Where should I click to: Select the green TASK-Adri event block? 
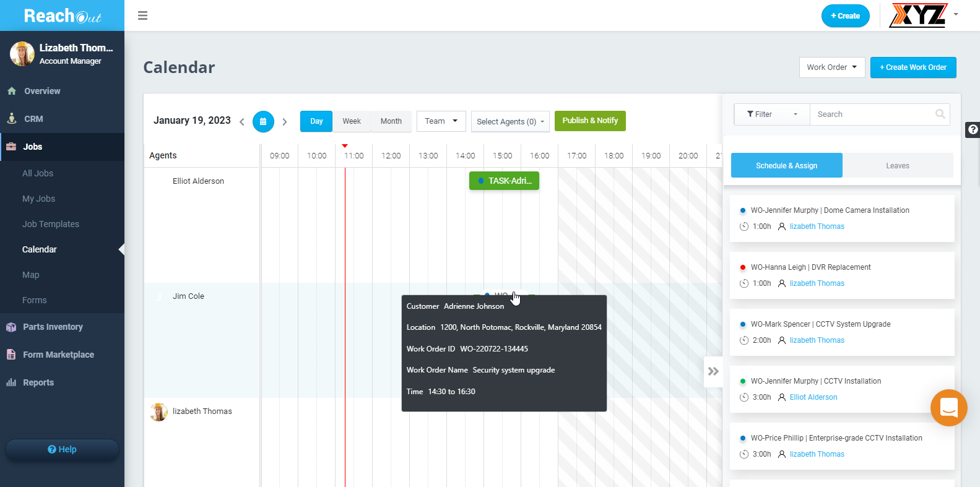click(x=504, y=181)
